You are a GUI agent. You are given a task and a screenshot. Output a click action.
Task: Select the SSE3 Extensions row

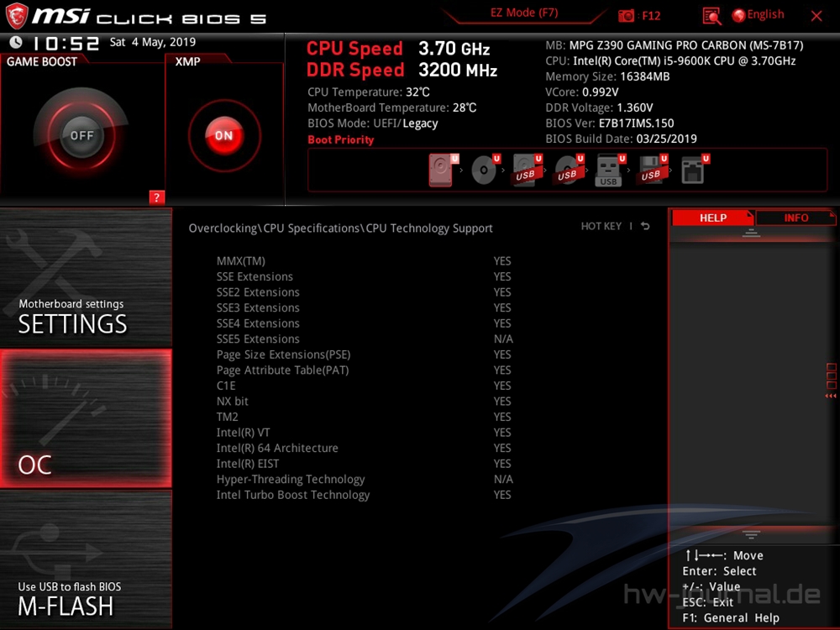pyautogui.click(x=365, y=307)
